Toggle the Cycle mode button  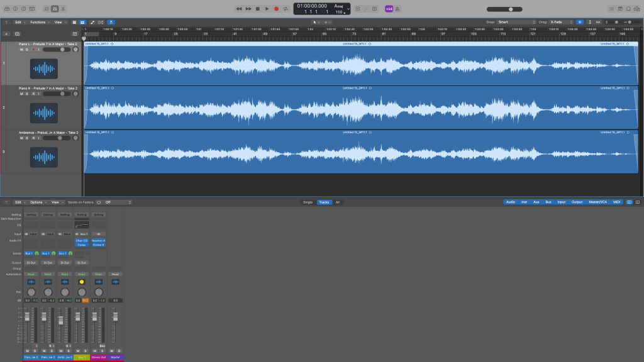coord(286,9)
